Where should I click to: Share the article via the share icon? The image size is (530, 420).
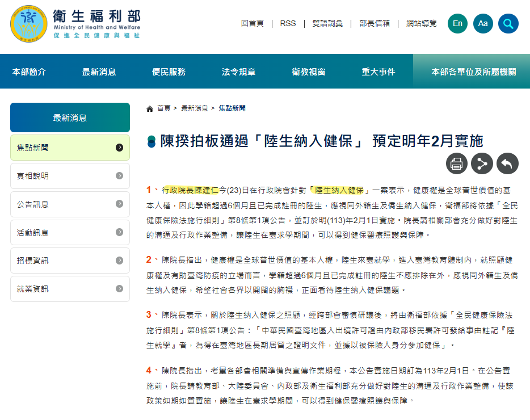(482, 163)
